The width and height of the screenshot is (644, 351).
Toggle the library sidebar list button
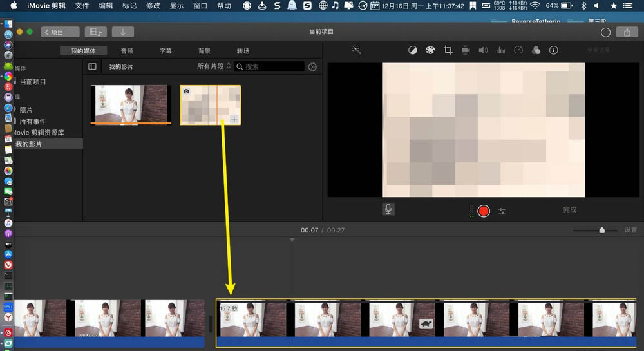(x=92, y=66)
